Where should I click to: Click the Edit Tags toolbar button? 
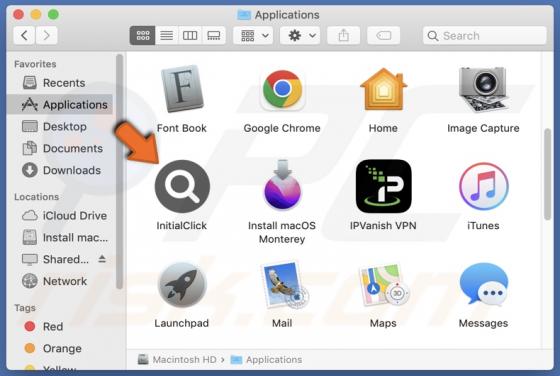(x=384, y=35)
